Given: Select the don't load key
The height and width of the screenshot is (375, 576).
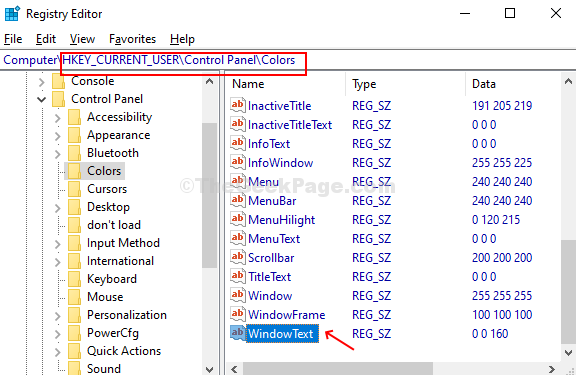Looking at the screenshot, I should click(x=114, y=225).
